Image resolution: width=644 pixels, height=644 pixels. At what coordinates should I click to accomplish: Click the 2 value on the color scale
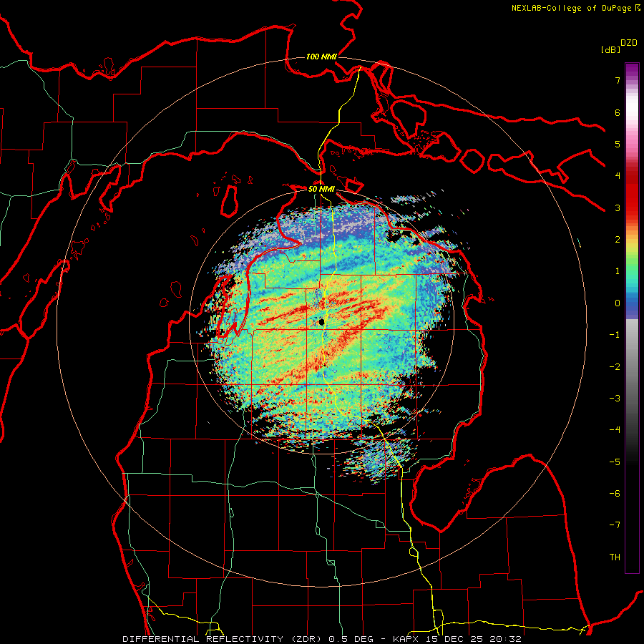point(618,240)
